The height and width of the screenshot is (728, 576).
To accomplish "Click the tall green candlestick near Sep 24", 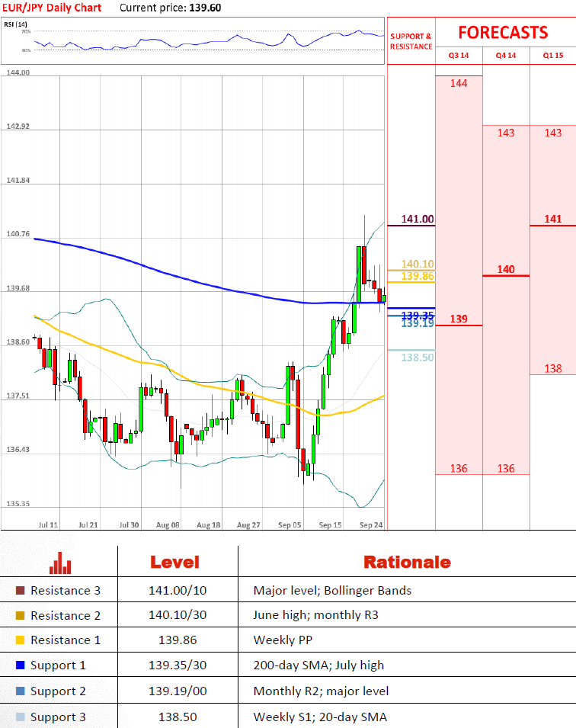I will [359, 274].
